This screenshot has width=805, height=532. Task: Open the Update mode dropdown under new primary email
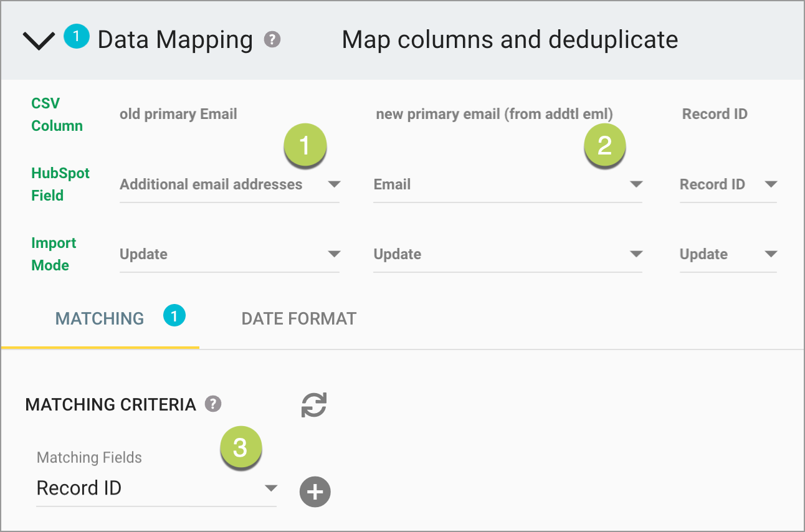(x=636, y=254)
